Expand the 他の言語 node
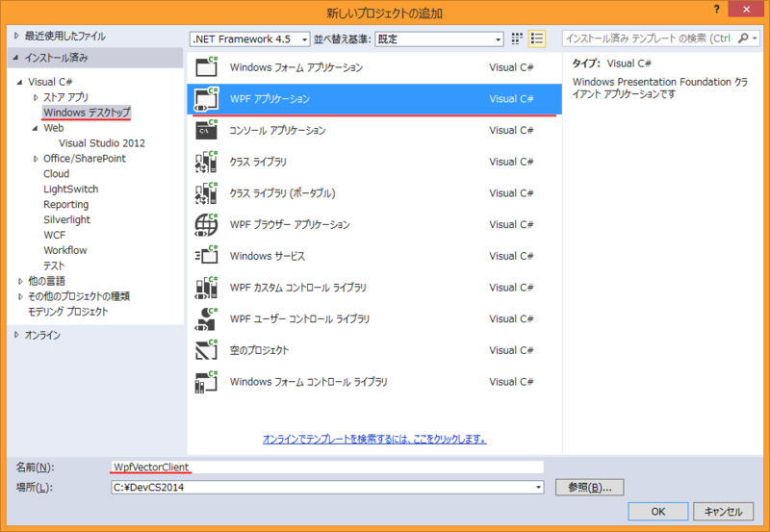The image size is (770, 532). [20, 281]
